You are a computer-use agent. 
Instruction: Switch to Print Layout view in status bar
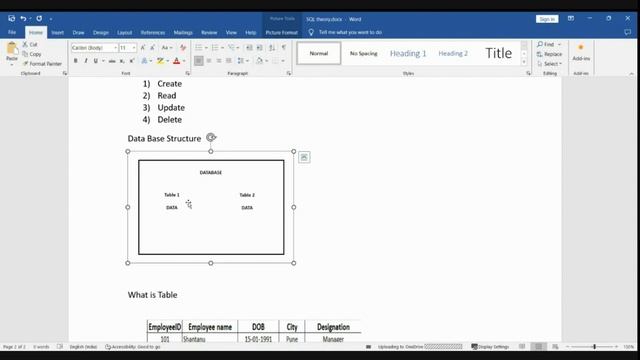tap(538, 347)
